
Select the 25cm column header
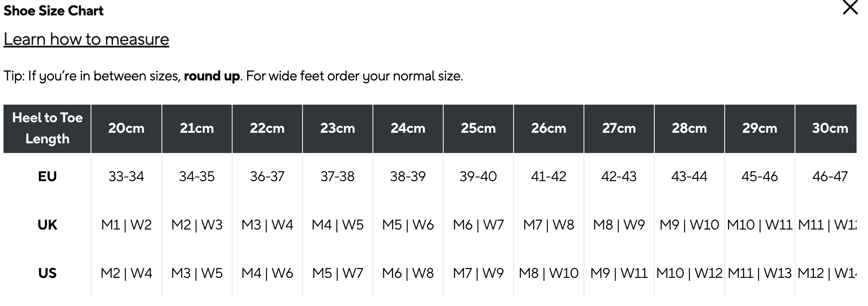point(478,128)
